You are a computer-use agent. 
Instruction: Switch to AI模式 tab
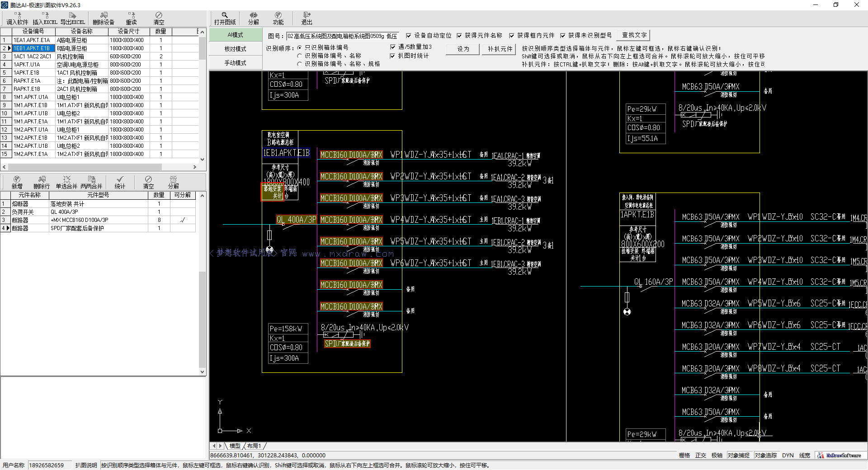click(236, 35)
